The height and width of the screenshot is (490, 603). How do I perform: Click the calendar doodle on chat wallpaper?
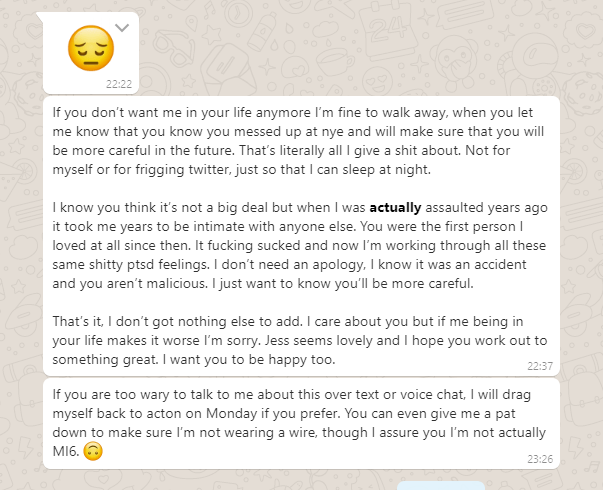[388, 33]
